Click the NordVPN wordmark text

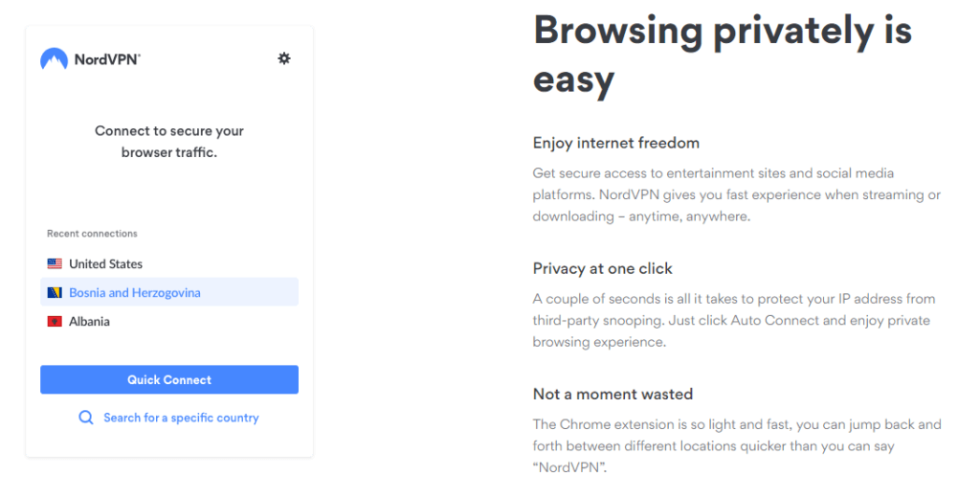click(107, 59)
